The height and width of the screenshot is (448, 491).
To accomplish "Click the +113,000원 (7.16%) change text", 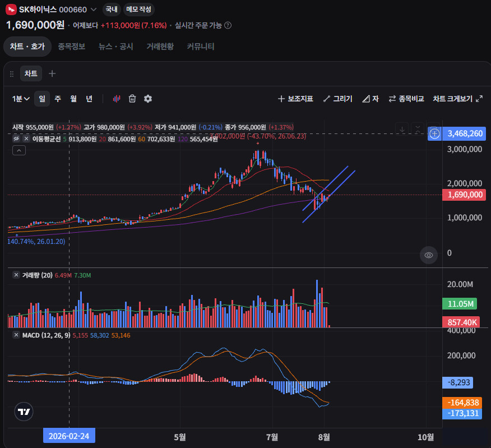I will pos(134,25).
